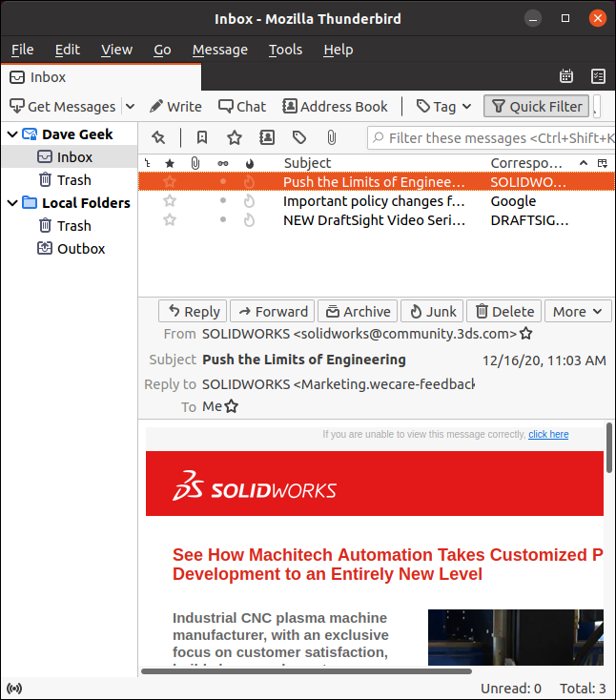Screen dimensions: 616x700
Task: Filter messages with attachments via paperclip icon
Action: (x=331, y=138)
